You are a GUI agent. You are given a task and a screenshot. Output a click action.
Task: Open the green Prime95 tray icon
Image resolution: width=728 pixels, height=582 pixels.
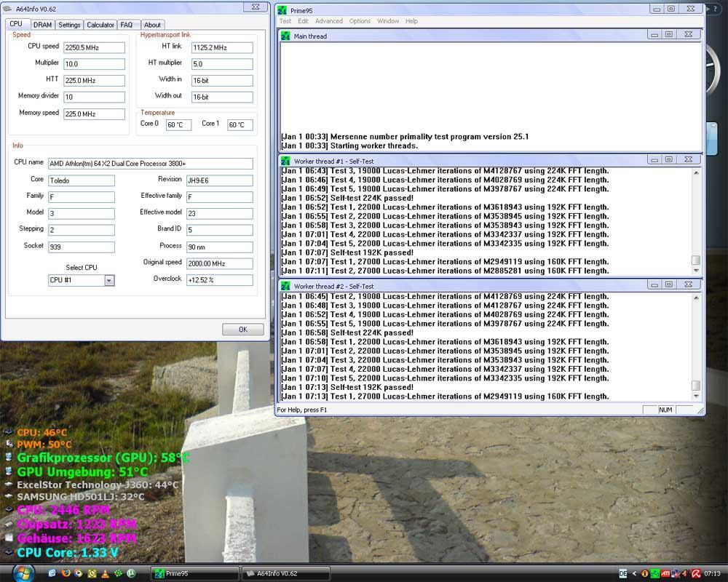654,574
